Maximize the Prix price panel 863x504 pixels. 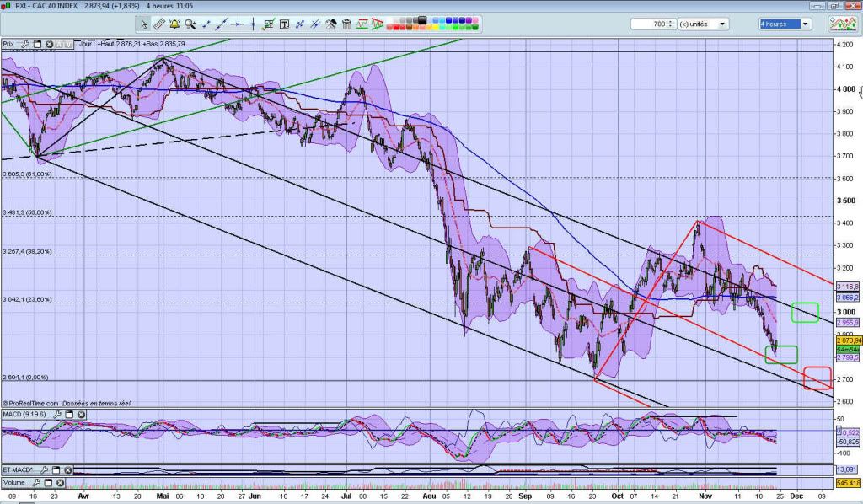pyautogui.click(x=36, y=43)
